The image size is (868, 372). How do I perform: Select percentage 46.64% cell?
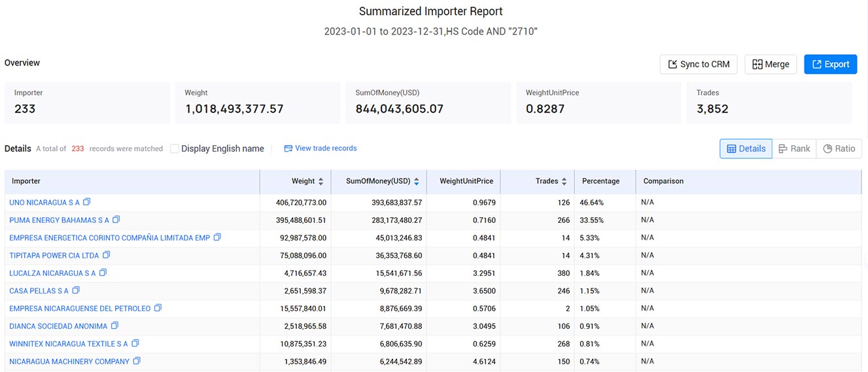click(592, 203)
